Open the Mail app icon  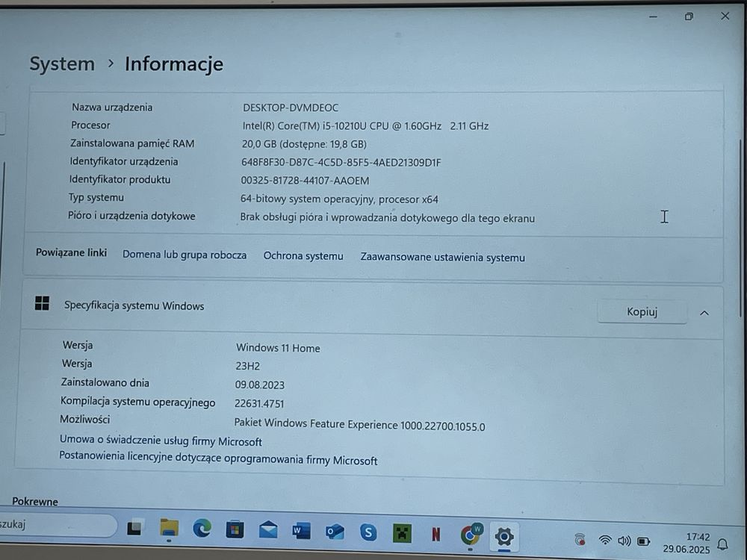(x=268, y=530)
